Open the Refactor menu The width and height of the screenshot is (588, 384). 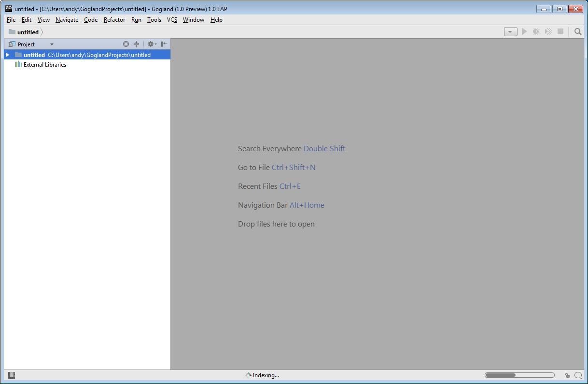114,20
